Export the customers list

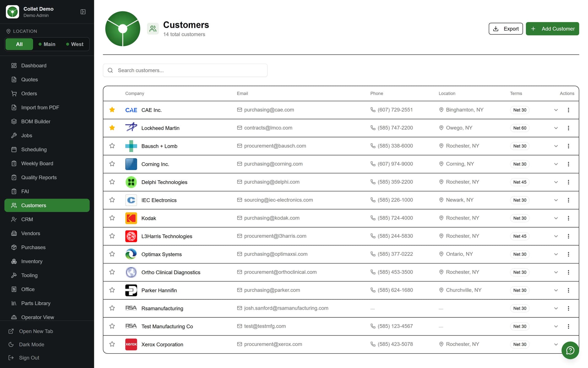[x=506, y=29]
